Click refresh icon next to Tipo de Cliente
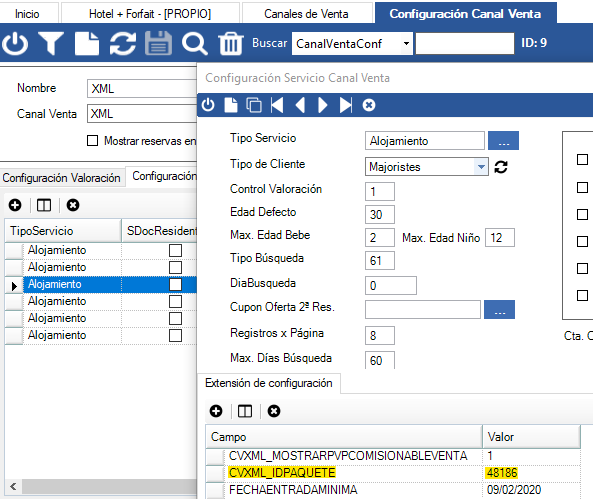The width and height of the screenshot is (593, 499). tap(501, 167)
